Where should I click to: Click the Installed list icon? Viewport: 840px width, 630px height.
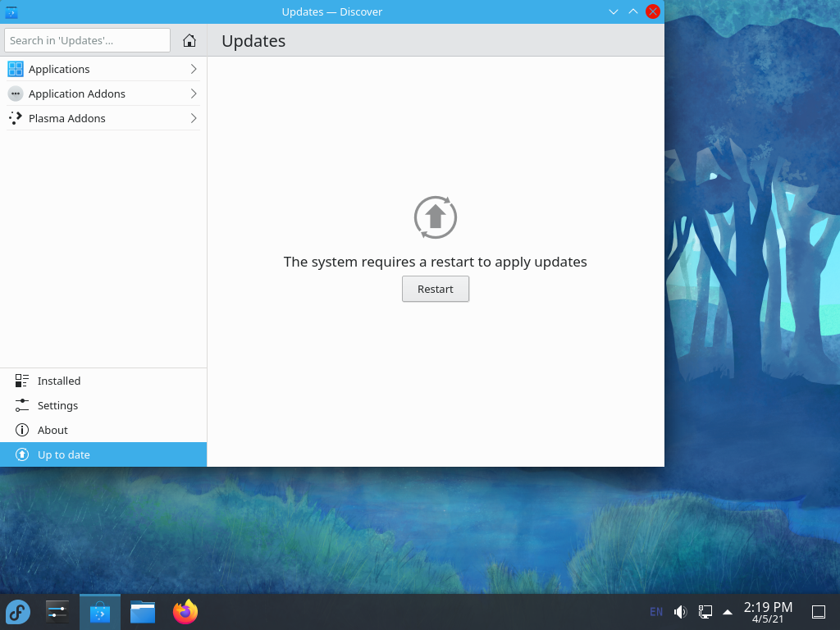click(x=22, y=381)
